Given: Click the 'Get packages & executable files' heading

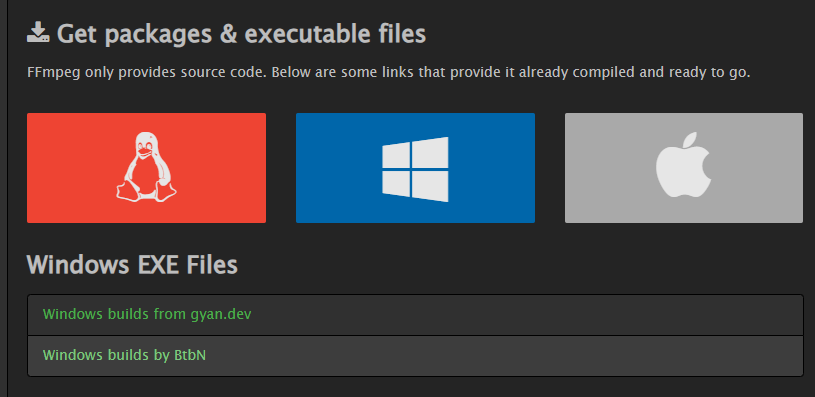Looking at the screenshot, I should coord(241,34).
